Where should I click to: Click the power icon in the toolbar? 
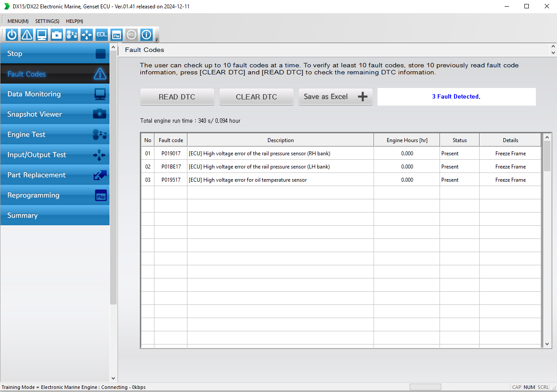(12, 34)
